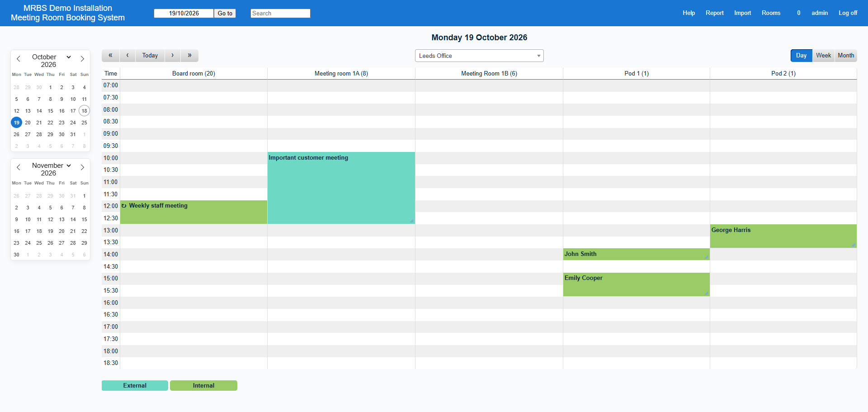Select 31 in October mini calendar
This screenshot has width=868, height=412.
[x=73, y=134]
